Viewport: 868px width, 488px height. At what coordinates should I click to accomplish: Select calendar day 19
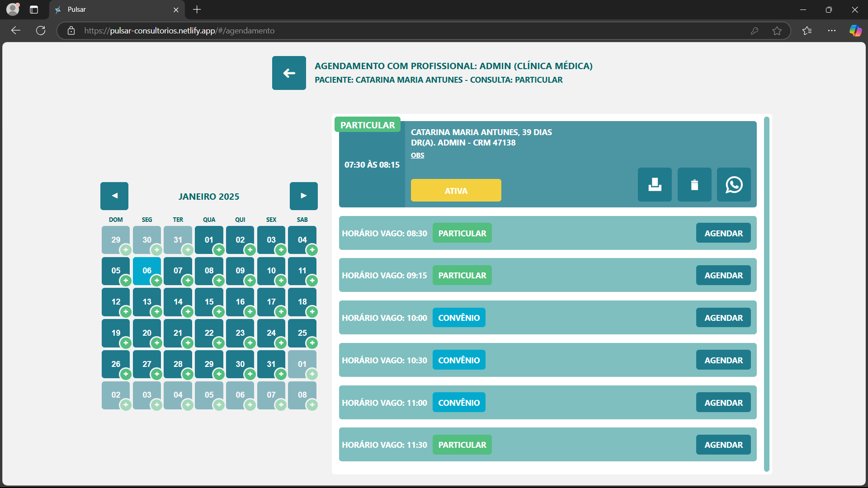[x=116, y=333]
